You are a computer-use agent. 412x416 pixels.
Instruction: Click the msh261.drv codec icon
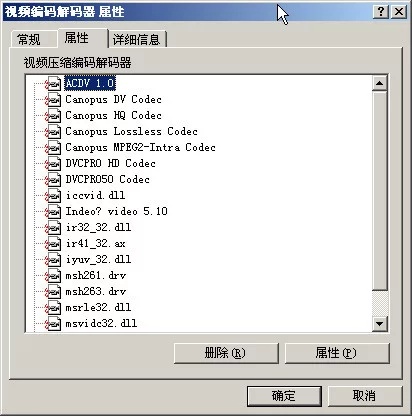point(53,276)
